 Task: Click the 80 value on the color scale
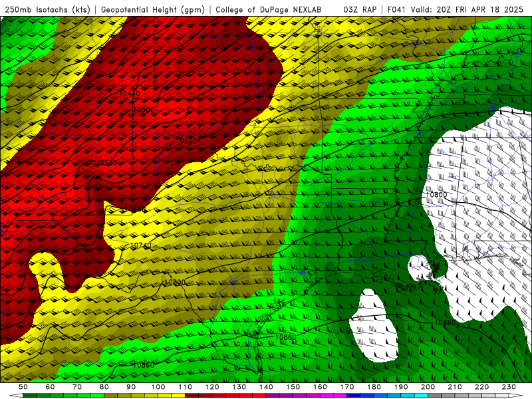(x=104, y=387)
